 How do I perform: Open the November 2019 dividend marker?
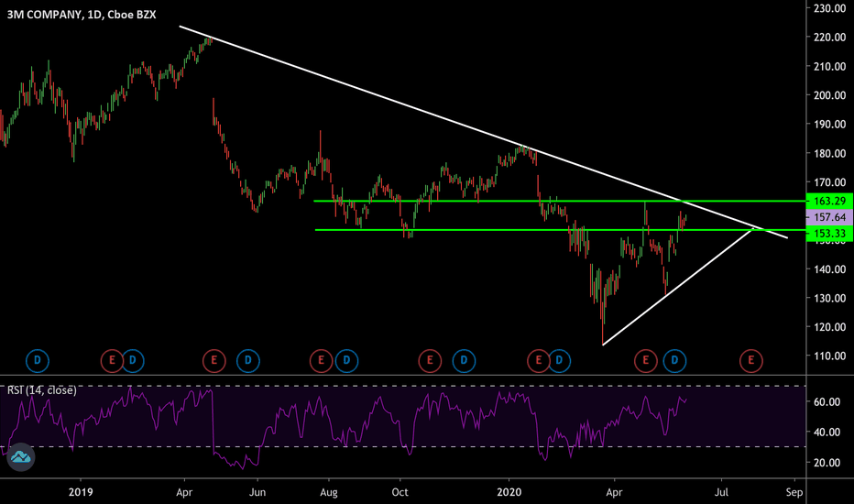point(464,360)
